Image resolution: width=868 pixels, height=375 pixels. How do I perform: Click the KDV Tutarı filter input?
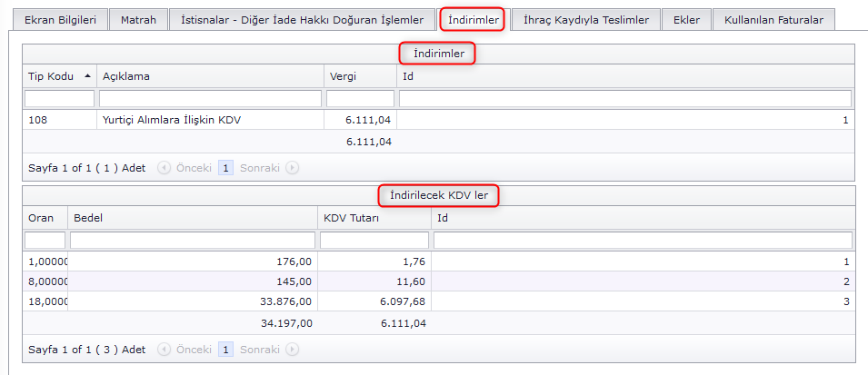(374, 241)
